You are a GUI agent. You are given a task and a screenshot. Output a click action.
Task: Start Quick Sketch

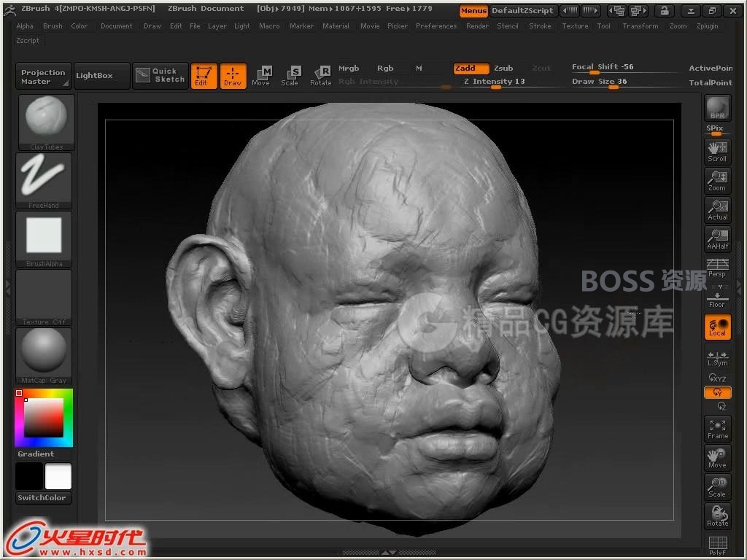point(160,76)
